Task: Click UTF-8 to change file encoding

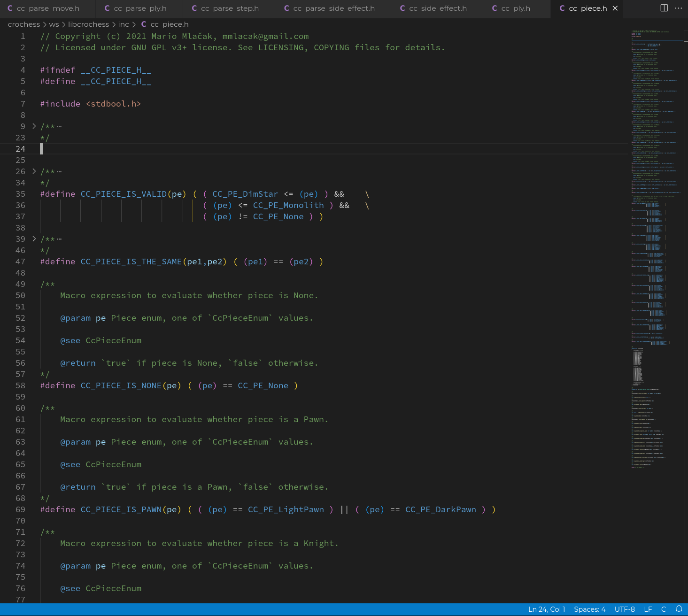Action: click(625, 609)
